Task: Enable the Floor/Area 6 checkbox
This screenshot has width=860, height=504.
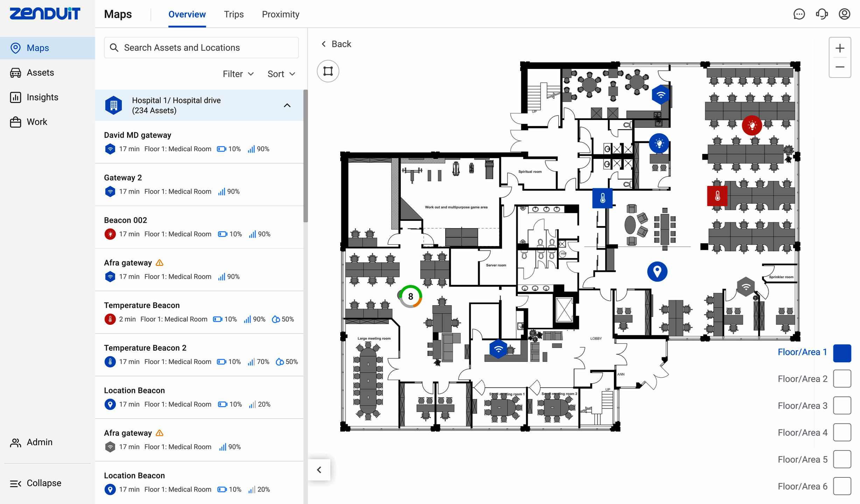Action: point(842,486)
